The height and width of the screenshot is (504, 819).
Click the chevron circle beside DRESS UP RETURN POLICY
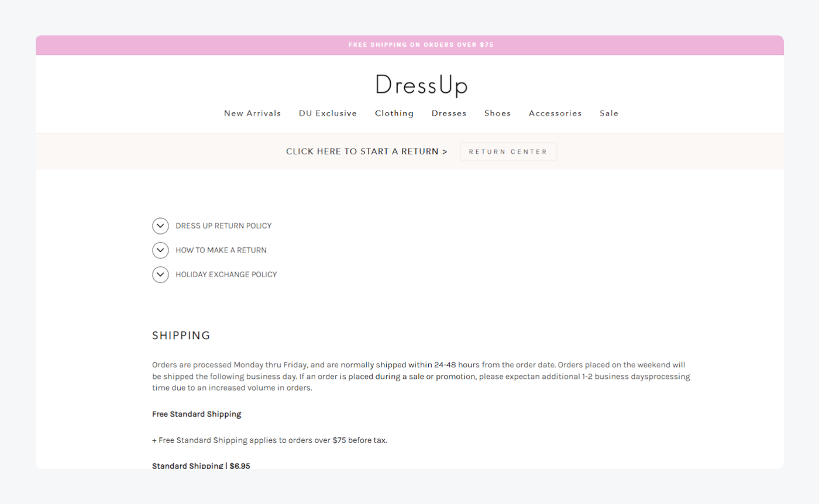click(x=160, y=226)
